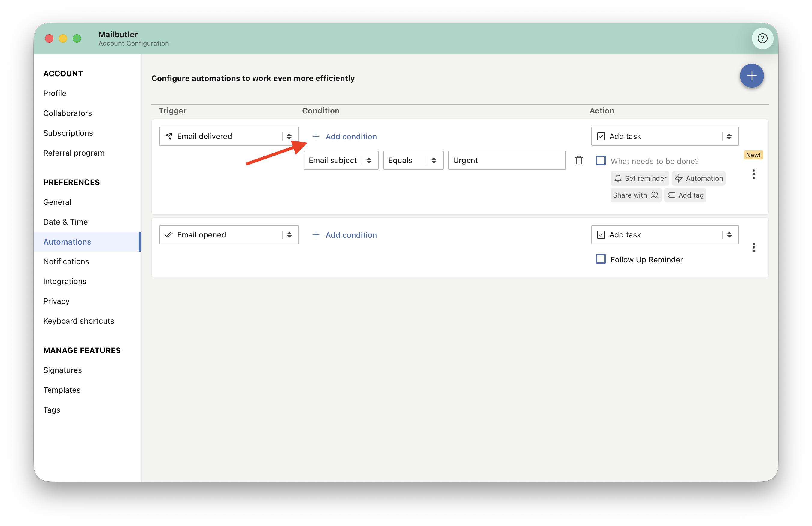Open the Email subject condition dropdown
Image resolution: width=812 pixels, height=526 pixels.
341,160
